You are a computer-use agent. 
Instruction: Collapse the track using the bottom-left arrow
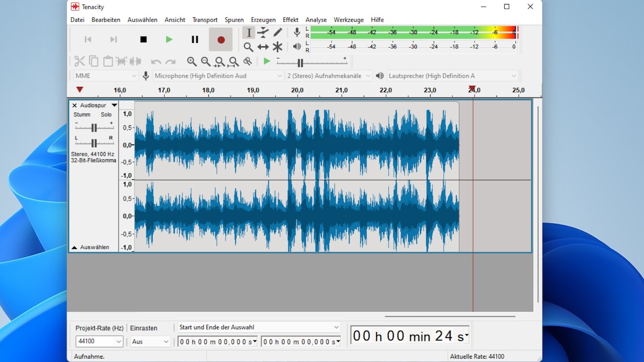point(74,247)
